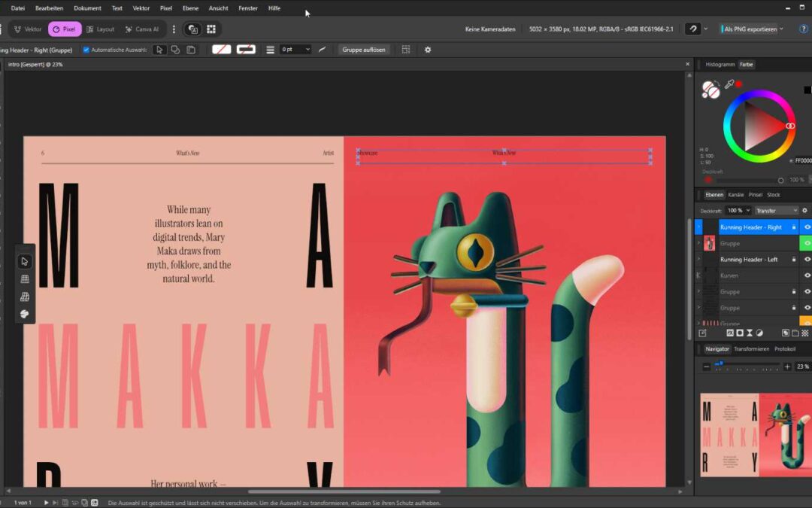Viewport: 812px width, 508px height.
Task: Click the grid squares icon in top toolbar
Action: (x=211, y=29)
